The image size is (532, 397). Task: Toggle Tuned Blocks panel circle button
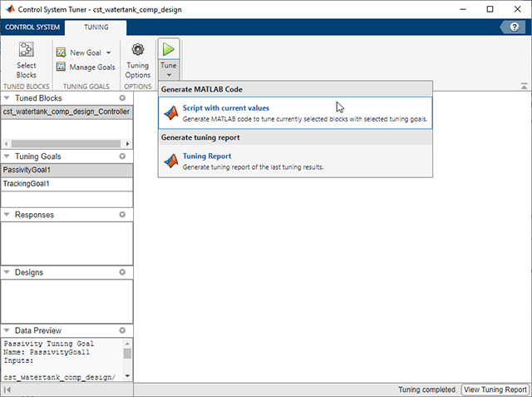coord(122,98)
